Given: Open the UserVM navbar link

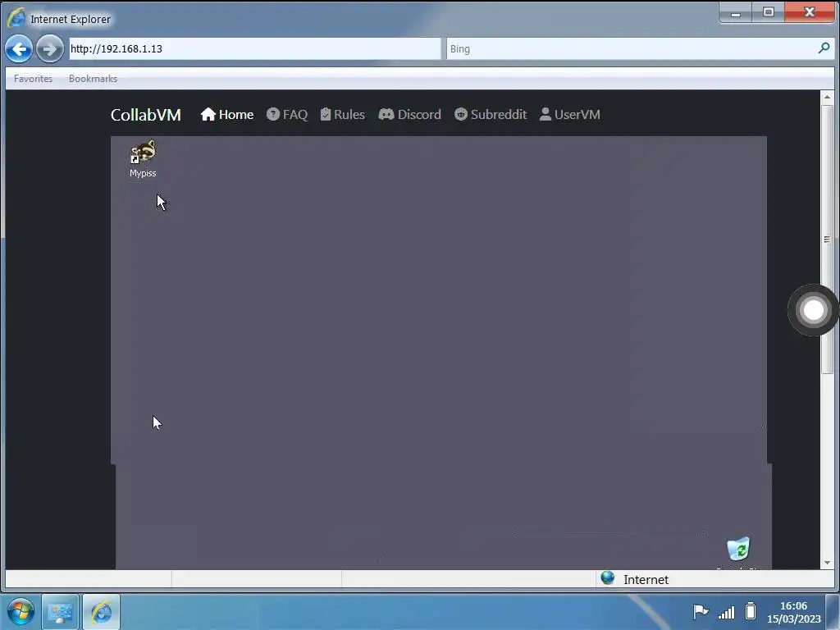Looking at the screenshot, I should 570,115.
